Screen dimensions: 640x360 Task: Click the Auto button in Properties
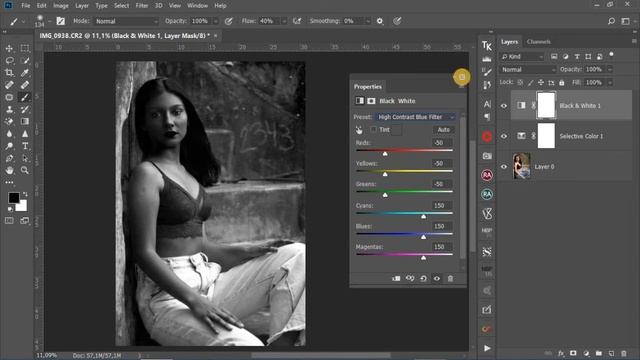[x=444, y=130]
